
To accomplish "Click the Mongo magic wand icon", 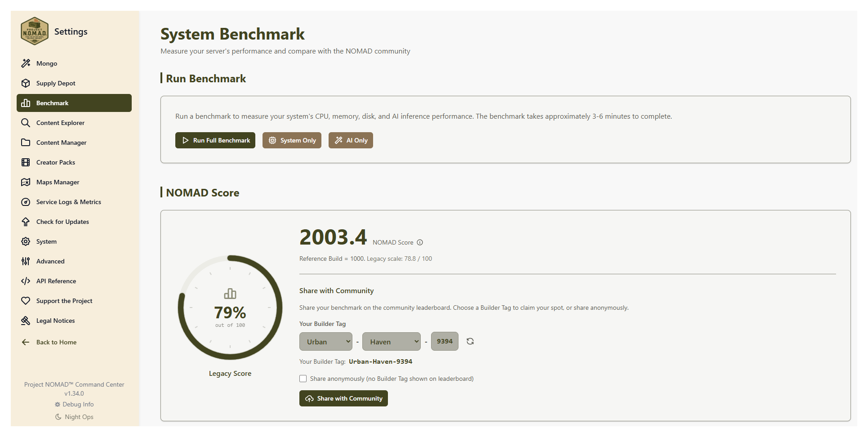I will coord(26,63).
